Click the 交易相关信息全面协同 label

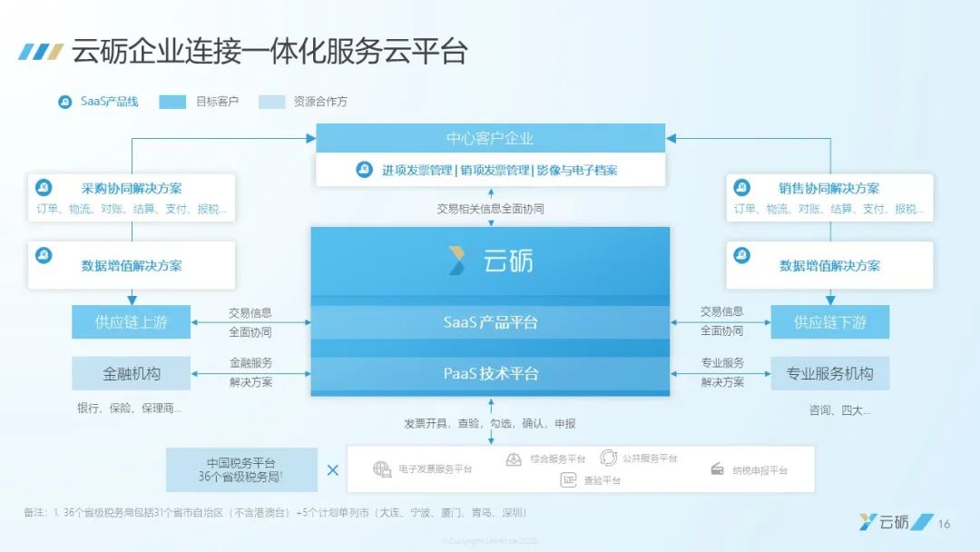tap(490, 209)
